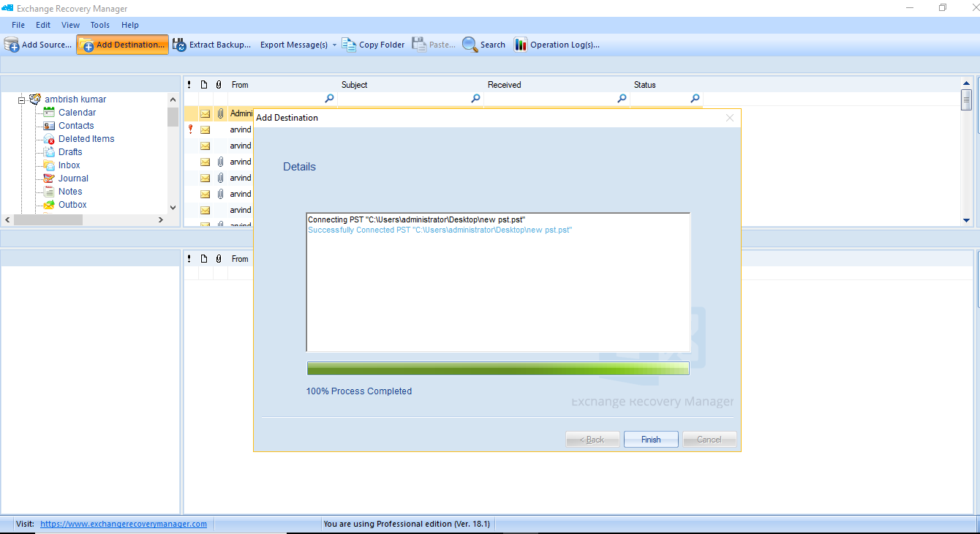Click the Journal folder icon

point(49,178)
